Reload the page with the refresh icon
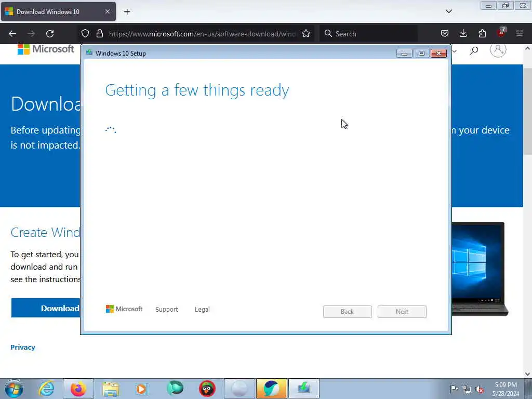The height and width of the screenshot is (399, 532). (x=50, y=34)
